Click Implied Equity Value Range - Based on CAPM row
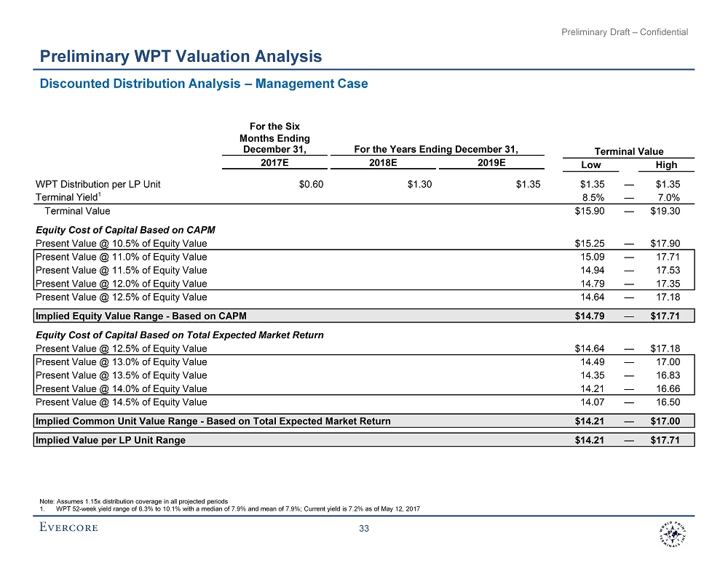728x563 pixels. pos(145,316)
